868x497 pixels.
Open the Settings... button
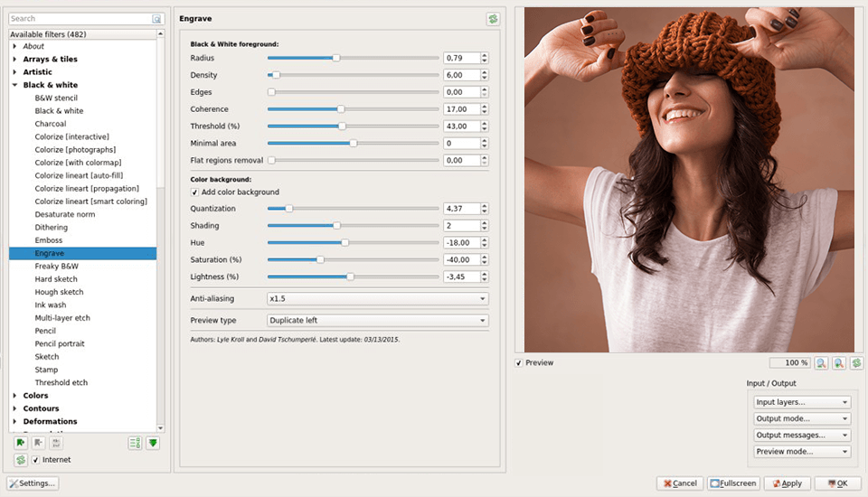point(33,483)
